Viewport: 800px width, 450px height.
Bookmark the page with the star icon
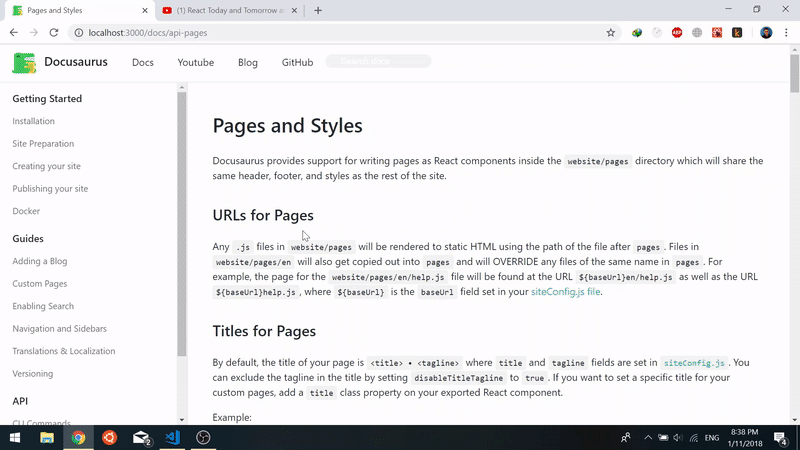611,33
